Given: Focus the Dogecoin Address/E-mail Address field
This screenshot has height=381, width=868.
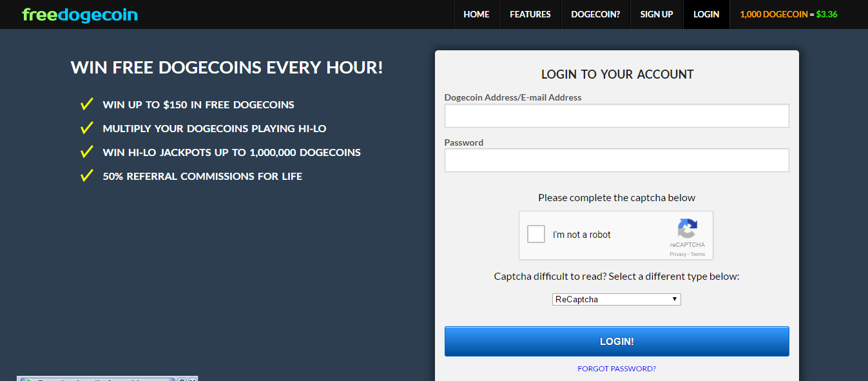Looking at the screenshot, I should 617,116.
